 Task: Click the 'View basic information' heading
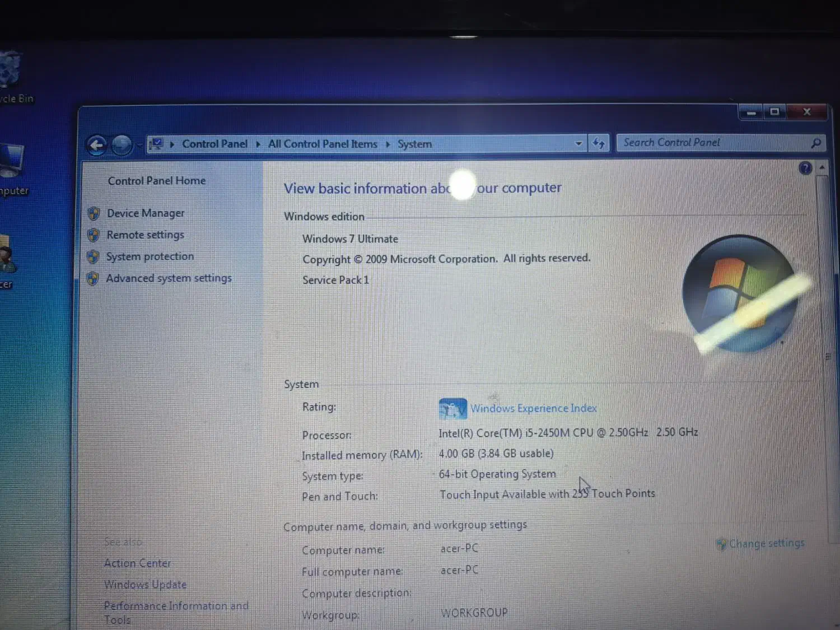coord(422,188)
